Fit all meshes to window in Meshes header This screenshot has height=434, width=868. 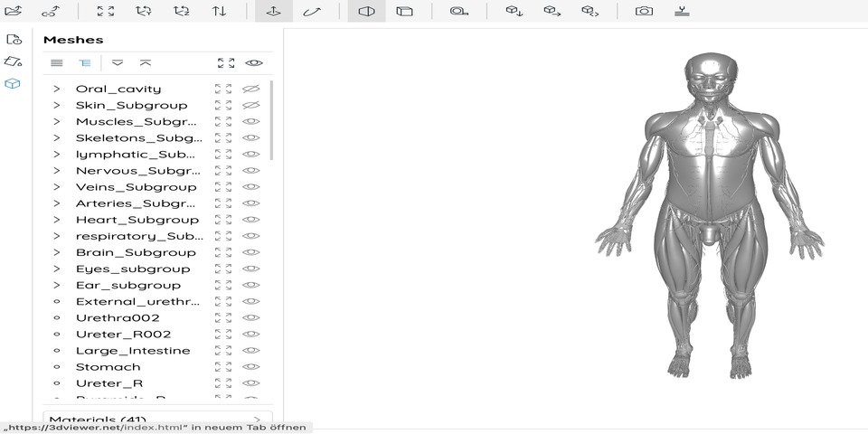click(226, 63)
